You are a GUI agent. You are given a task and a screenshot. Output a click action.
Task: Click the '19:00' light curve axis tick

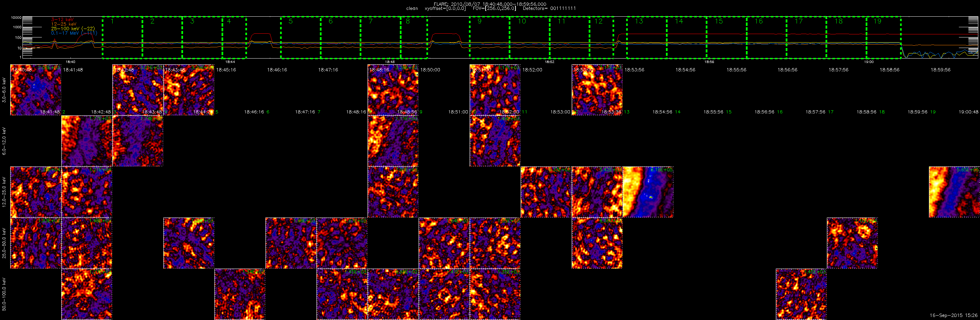[869, 62]
